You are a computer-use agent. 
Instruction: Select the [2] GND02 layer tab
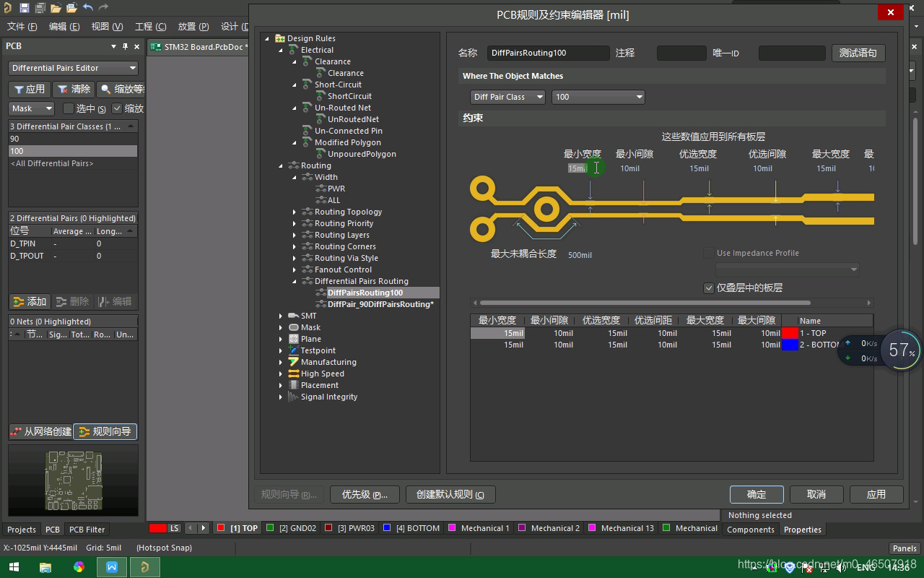(292, 528)
